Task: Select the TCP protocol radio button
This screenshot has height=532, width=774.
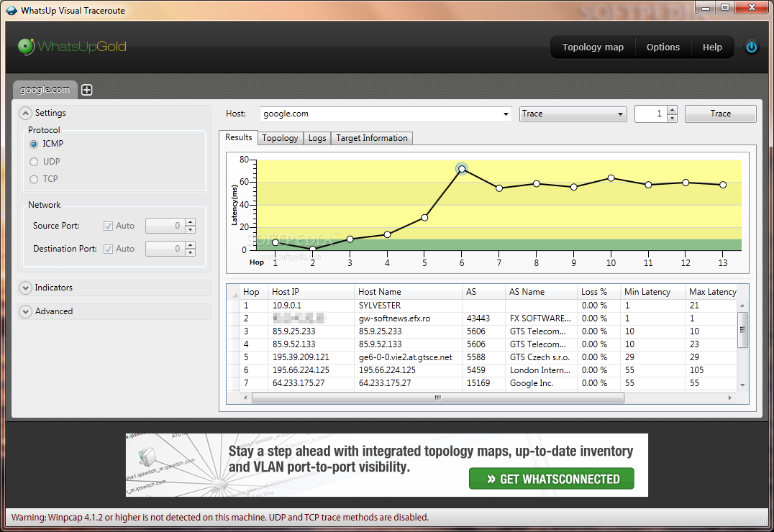Action: click(34, 179)
